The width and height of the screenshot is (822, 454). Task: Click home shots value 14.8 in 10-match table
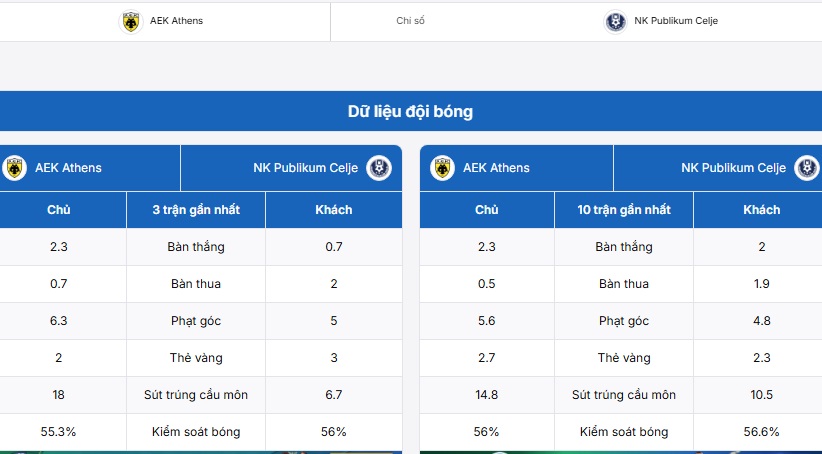pos(486,395)
